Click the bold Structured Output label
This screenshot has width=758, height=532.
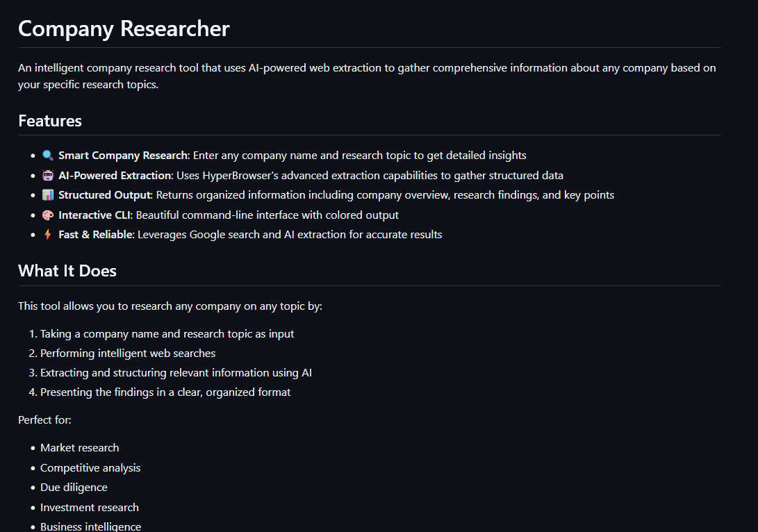(106, 194)
